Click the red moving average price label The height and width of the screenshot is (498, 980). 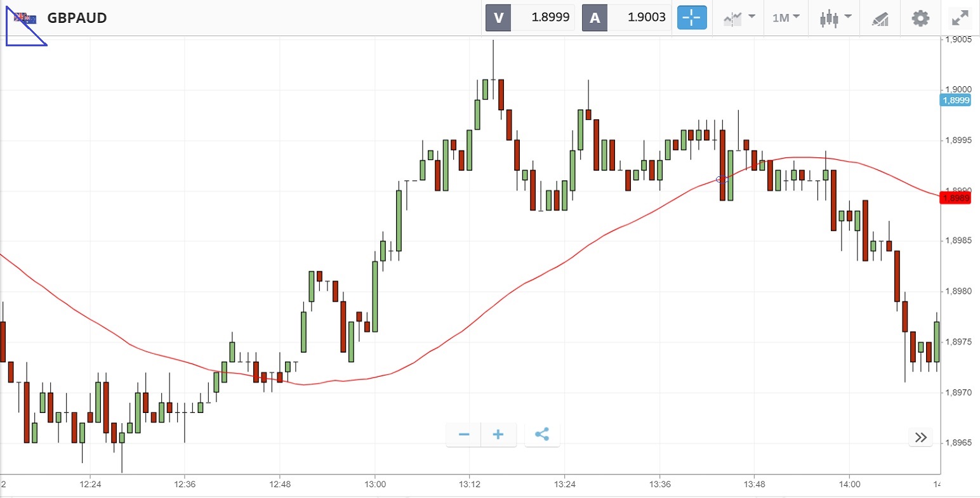pyautogui.click(x=956, y=198)
